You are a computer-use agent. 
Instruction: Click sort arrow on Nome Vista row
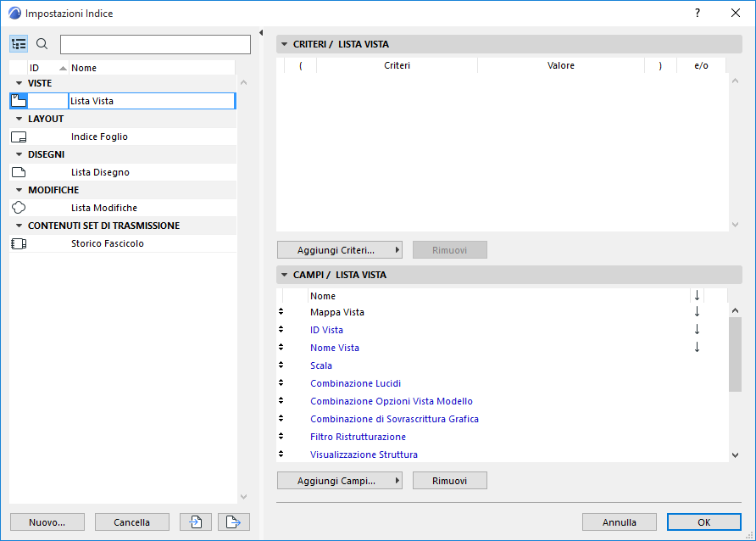[698, 348]
